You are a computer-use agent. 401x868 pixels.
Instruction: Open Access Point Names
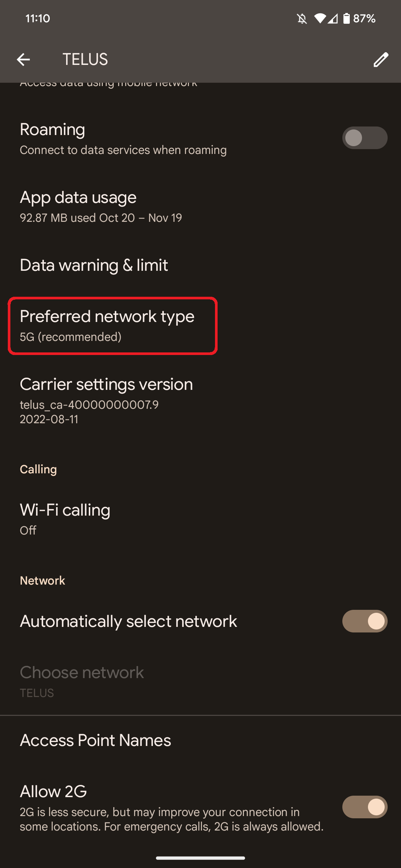pyautogui.click(x=95, y=740)
